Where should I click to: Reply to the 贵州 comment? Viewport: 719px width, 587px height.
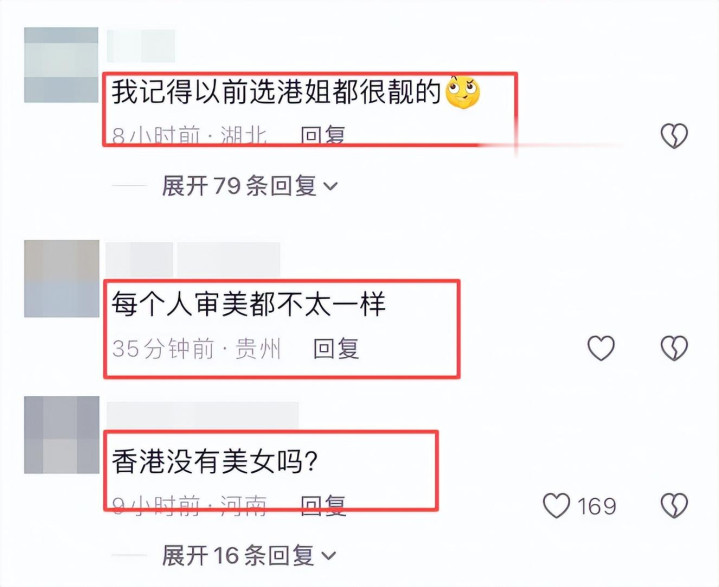336,349
